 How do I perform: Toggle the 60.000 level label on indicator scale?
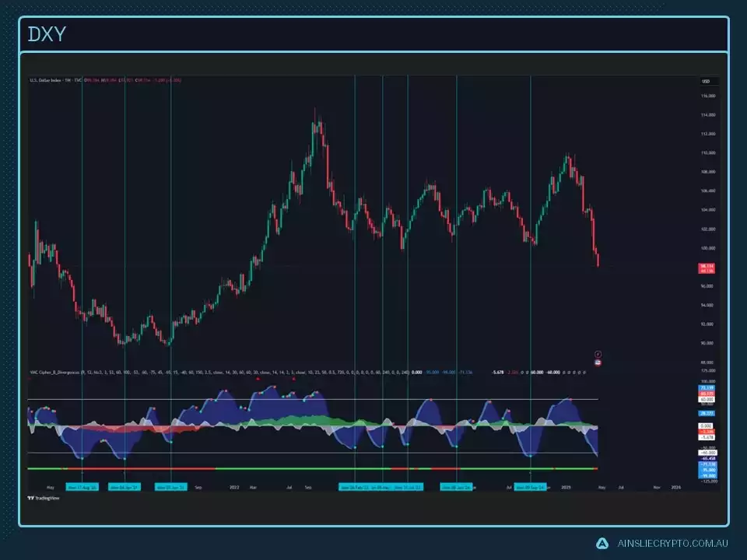click(707, 399)
